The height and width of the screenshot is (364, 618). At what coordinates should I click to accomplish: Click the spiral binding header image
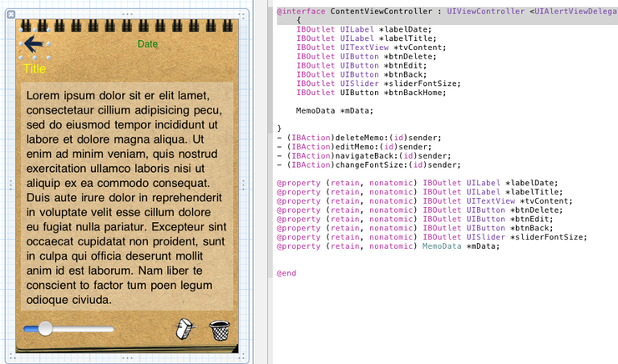coord(127,26)
